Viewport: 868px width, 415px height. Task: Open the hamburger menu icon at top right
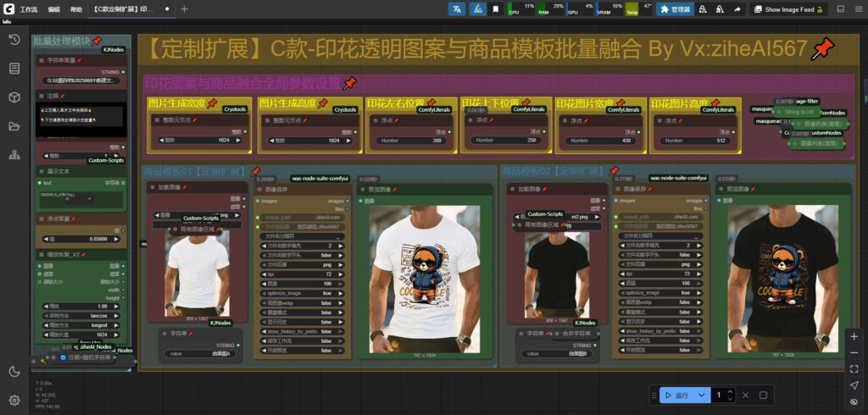tap(858, 8)
